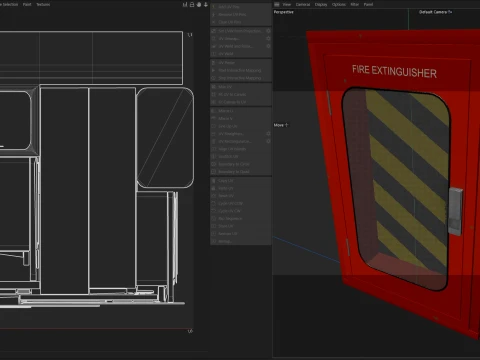Open options gear for Set UVW from Projection
Image resolution: width=480 pixels, height=360 pixels.
pos(268,31)
